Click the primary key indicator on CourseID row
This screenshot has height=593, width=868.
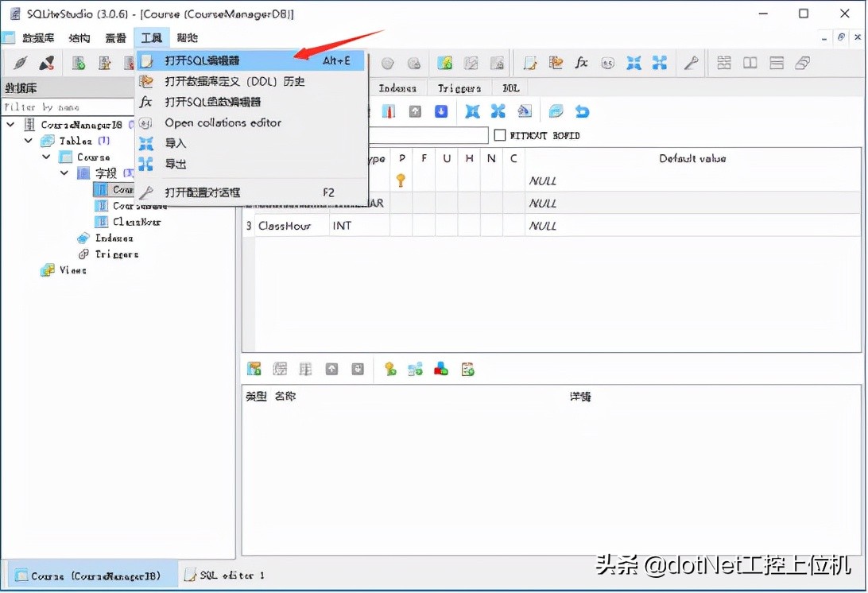401,180
